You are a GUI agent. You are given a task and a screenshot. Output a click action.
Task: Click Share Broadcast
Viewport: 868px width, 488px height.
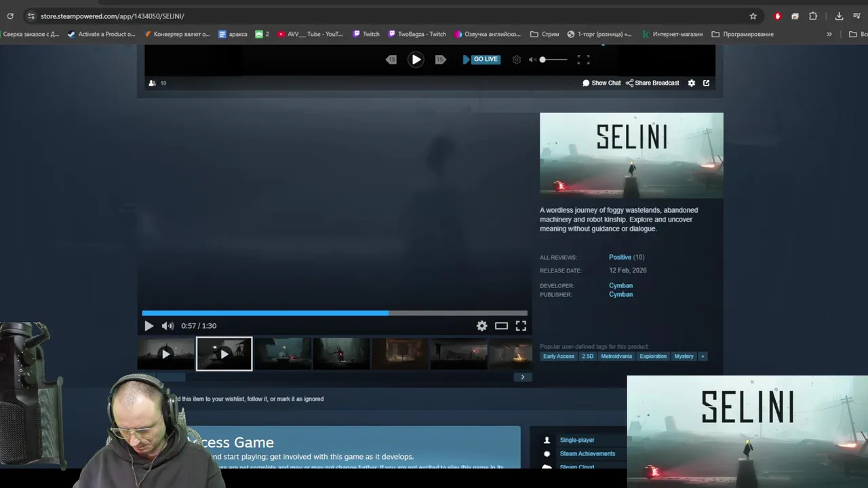click(x=652, y=83)
